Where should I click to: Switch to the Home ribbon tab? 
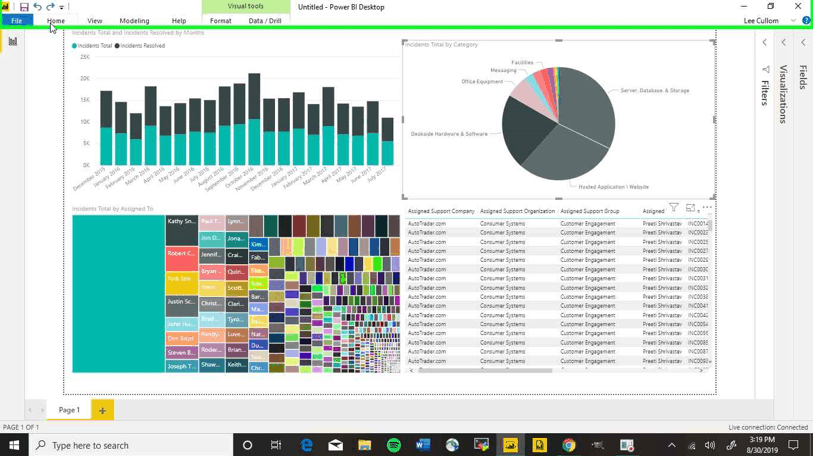[x=56, y=21]
